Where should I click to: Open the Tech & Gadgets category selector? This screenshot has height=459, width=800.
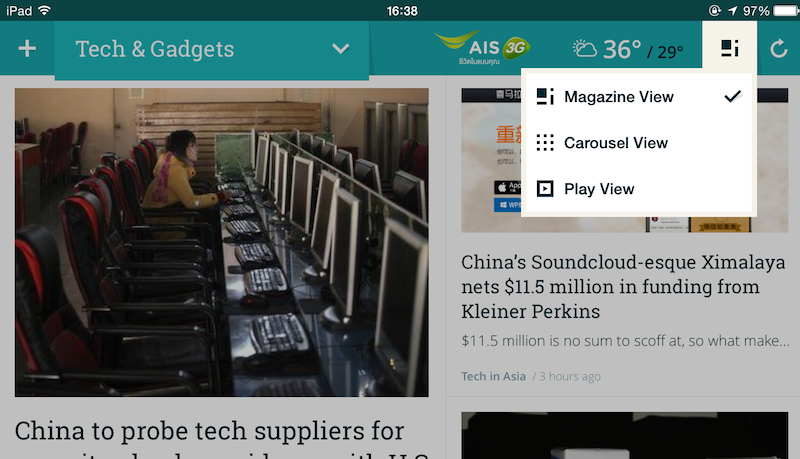click(212, 49)
